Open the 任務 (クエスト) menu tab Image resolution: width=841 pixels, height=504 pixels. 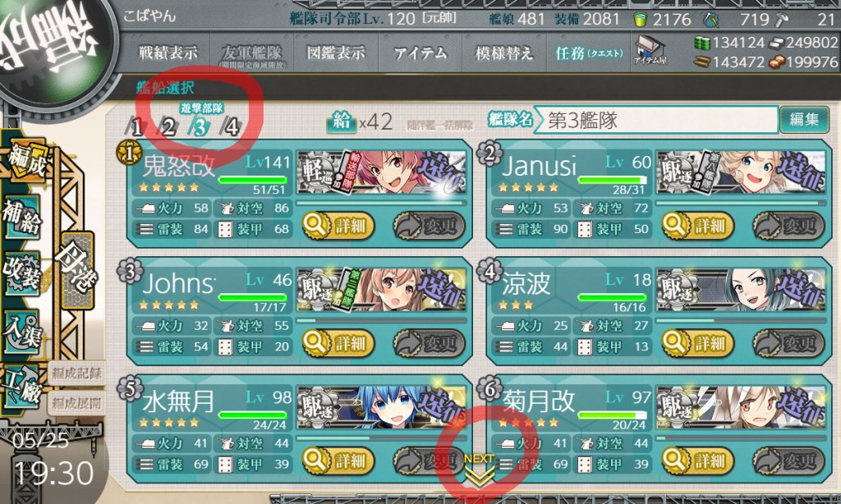[x=588, y=53]
